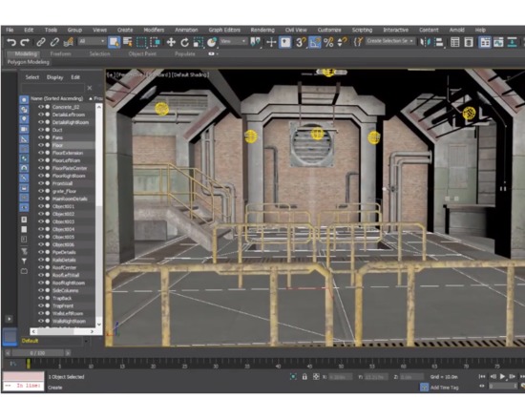Click the Bind to Space Warp icon
Image resolution: width=525 pixels, height=420 pixels.
(69, 42)
